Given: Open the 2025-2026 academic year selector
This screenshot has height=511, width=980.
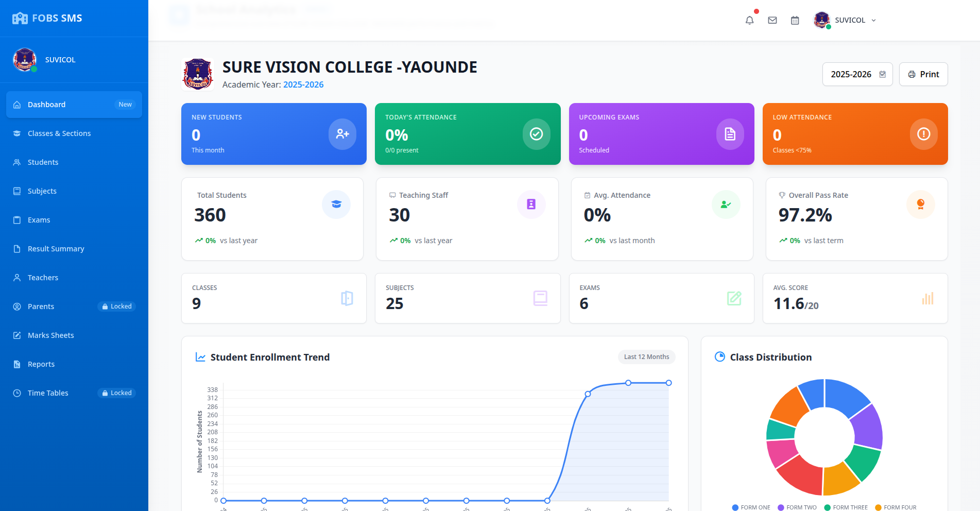Looking at the screenshot, I should point(857,74).
